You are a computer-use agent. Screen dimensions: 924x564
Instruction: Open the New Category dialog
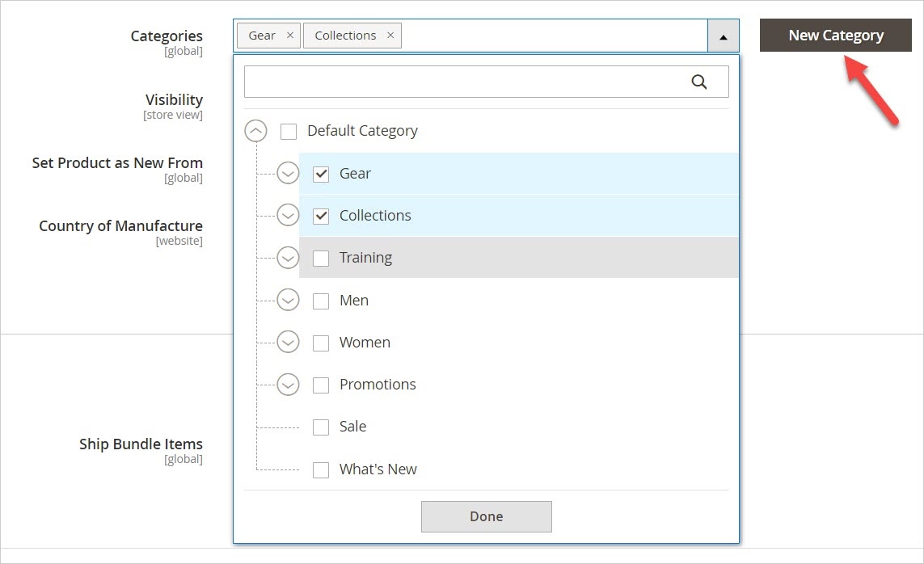click(835, 36)
